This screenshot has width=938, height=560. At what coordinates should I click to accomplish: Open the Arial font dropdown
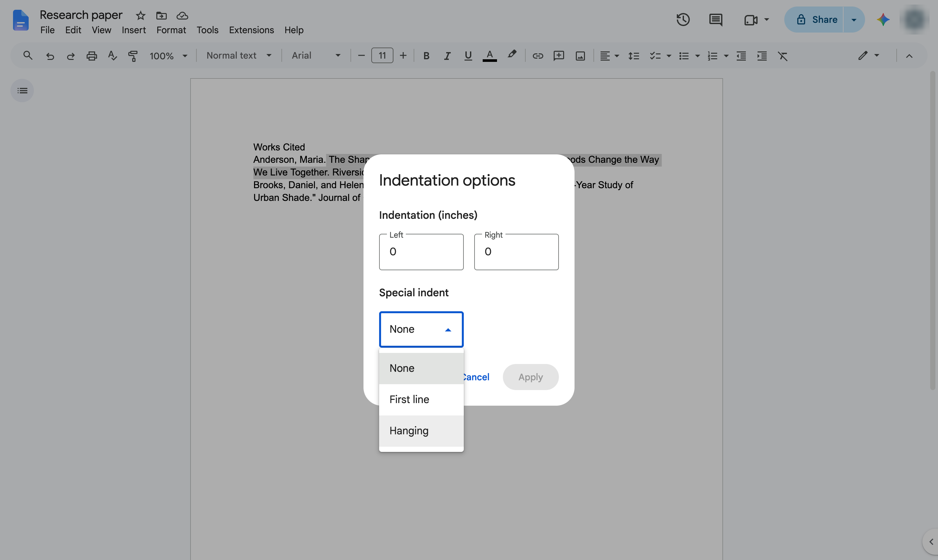click(316, 55)
